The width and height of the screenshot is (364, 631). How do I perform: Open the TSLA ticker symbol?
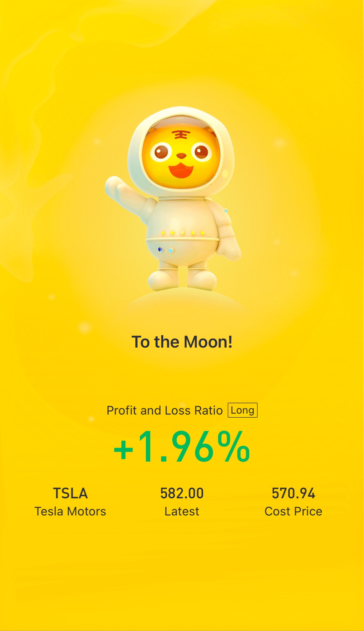coord(70,493)
